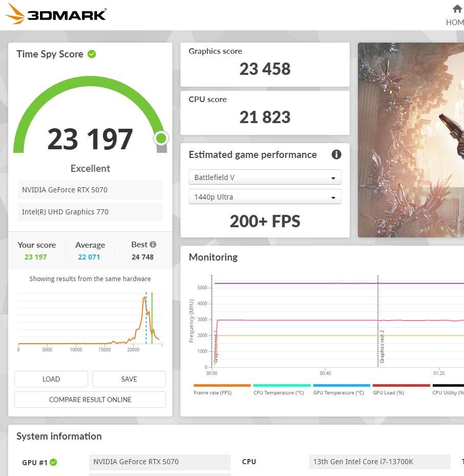Show info for the Best score

153,244
